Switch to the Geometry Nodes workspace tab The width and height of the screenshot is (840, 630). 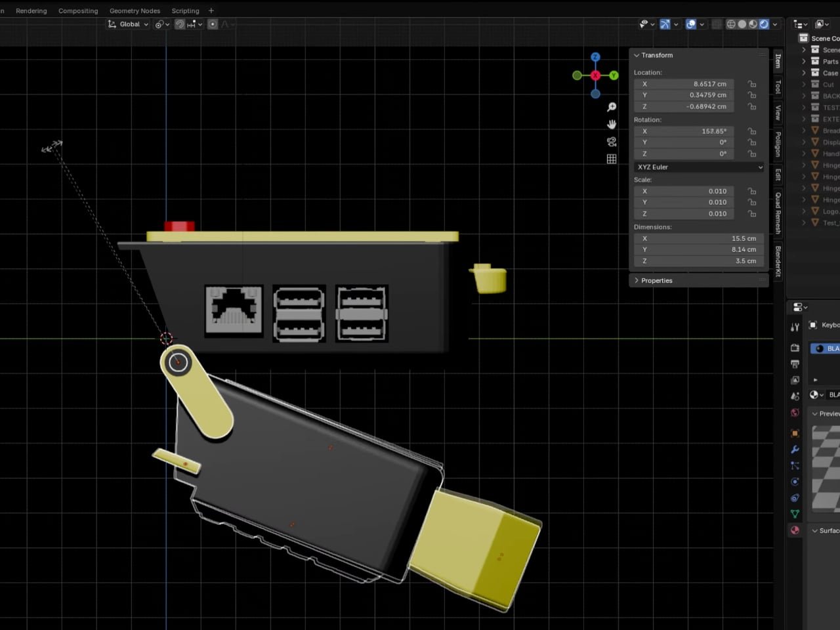pyautogui.click(x=135, y=10)
